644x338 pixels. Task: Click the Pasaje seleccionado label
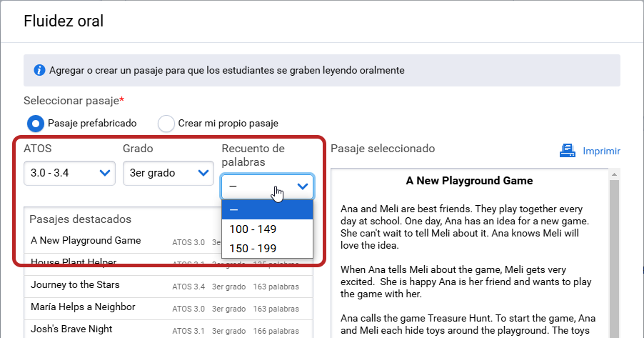point(383,149)
